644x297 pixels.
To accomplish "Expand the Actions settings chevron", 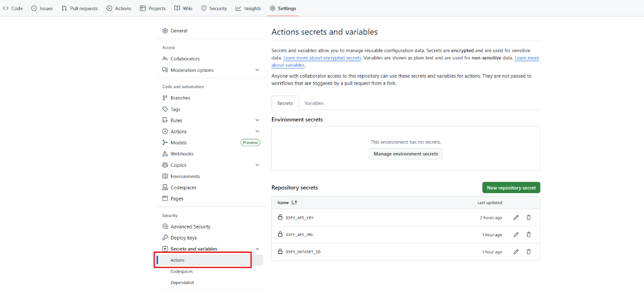I will (257, 131).
